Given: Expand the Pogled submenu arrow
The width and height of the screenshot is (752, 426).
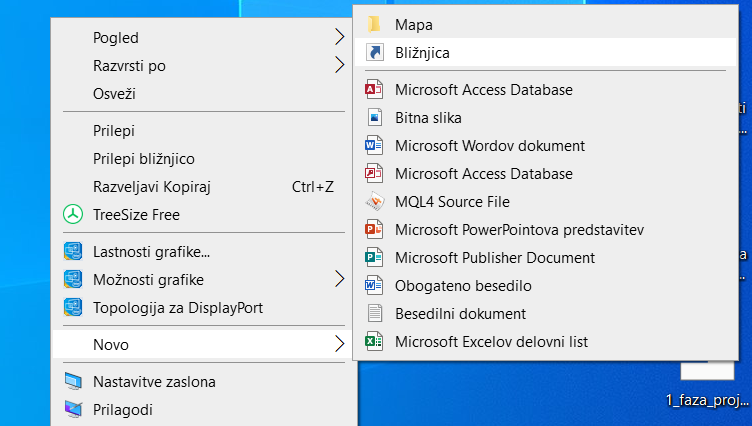Looking at the screenshot, I should click(x=339, y=38).
